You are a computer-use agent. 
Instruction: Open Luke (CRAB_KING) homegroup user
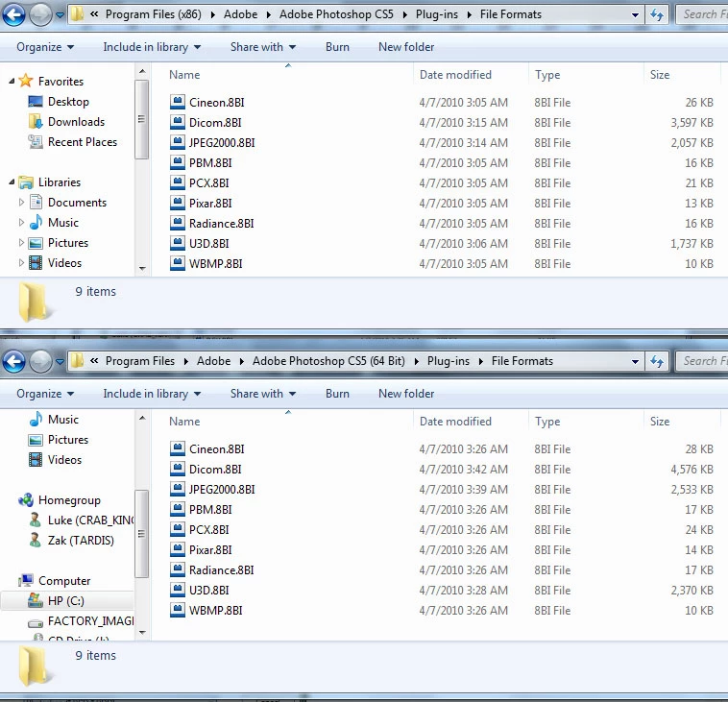coord(81,520)
